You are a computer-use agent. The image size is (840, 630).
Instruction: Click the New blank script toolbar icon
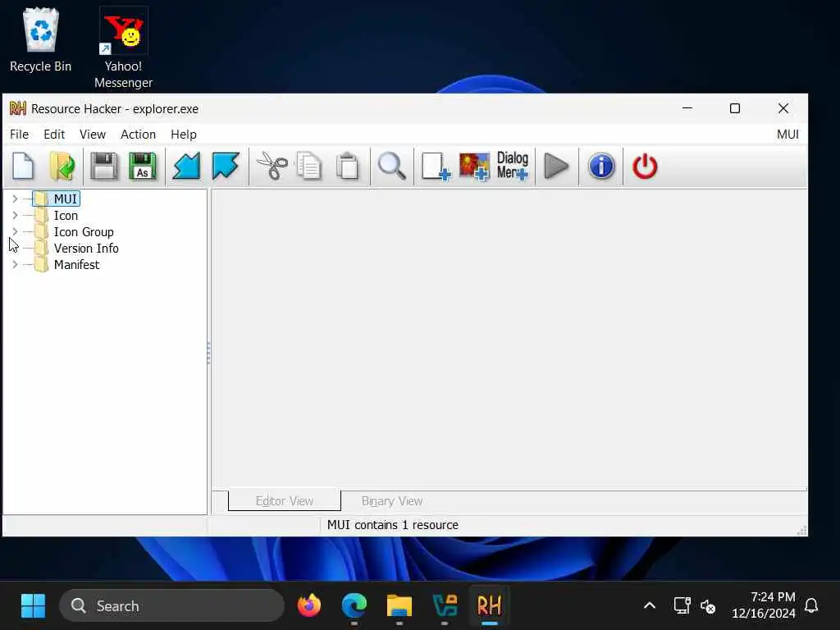[x=23, y=166]
